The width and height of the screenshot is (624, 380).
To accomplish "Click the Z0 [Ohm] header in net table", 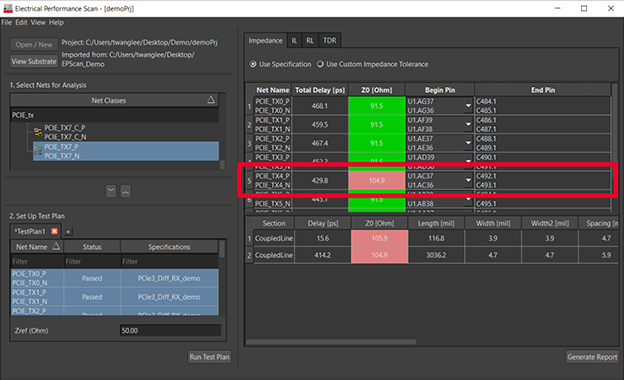I will 376,90.
